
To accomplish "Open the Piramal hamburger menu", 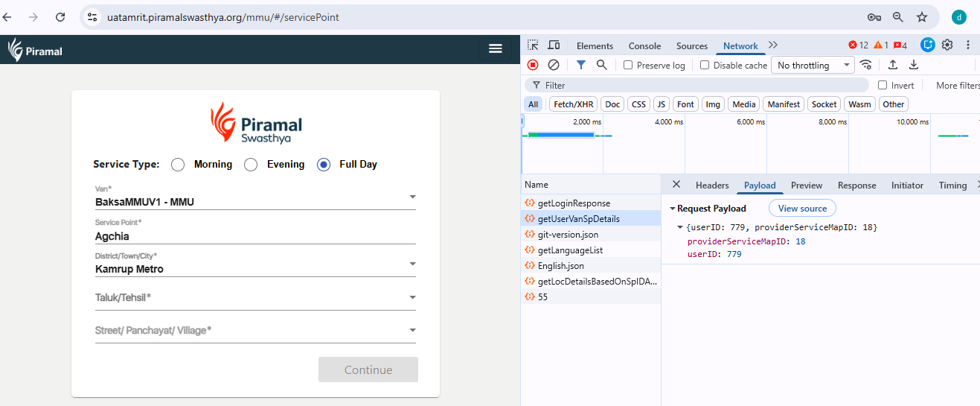I will coord(495,48).
